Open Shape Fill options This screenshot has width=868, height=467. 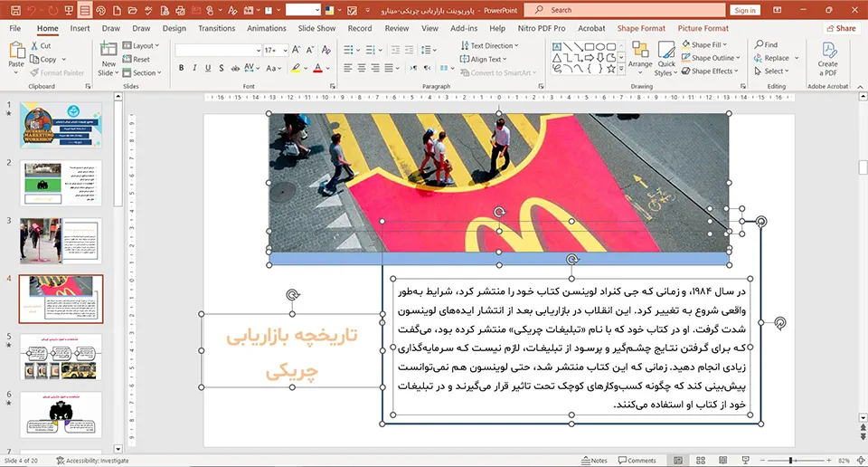(703, 44)
